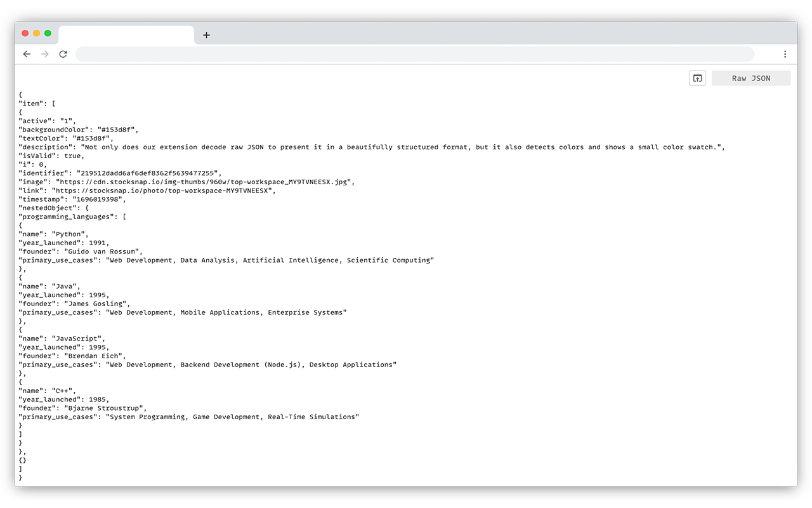Image resolution: width=812 pixels, height=508 pixels.
Task: Select the Python name value
Action: tap(69, 234)
